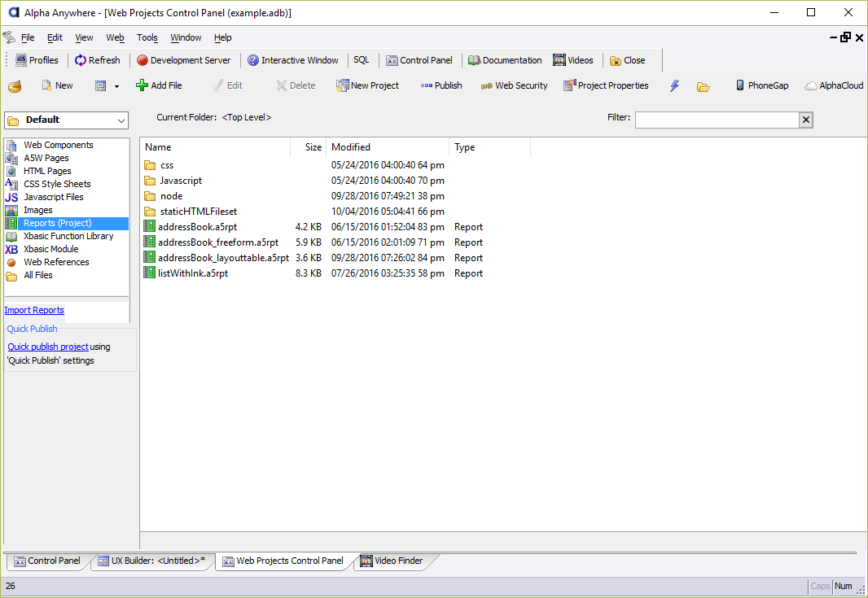This screenshot has height=598, width=868.
Task: Switch to the UX Builder tab
Action: pyautogui.click(x=151, y=561)
